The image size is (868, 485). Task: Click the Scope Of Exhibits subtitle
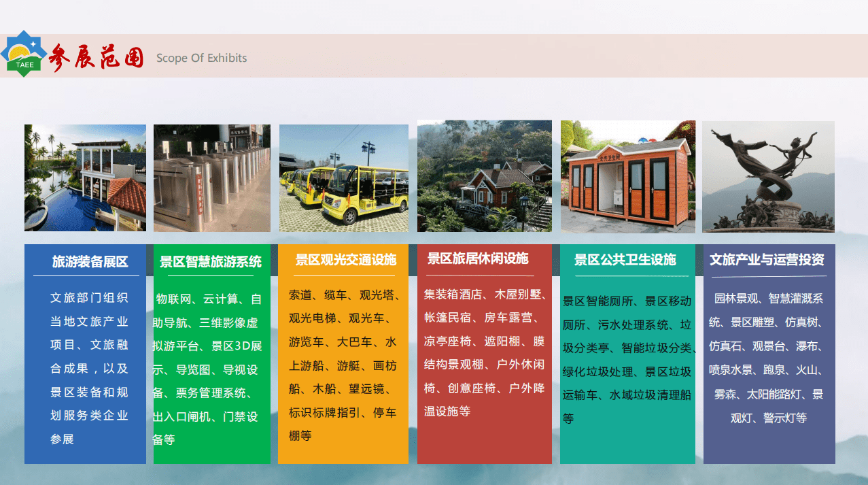pos(201,58)
